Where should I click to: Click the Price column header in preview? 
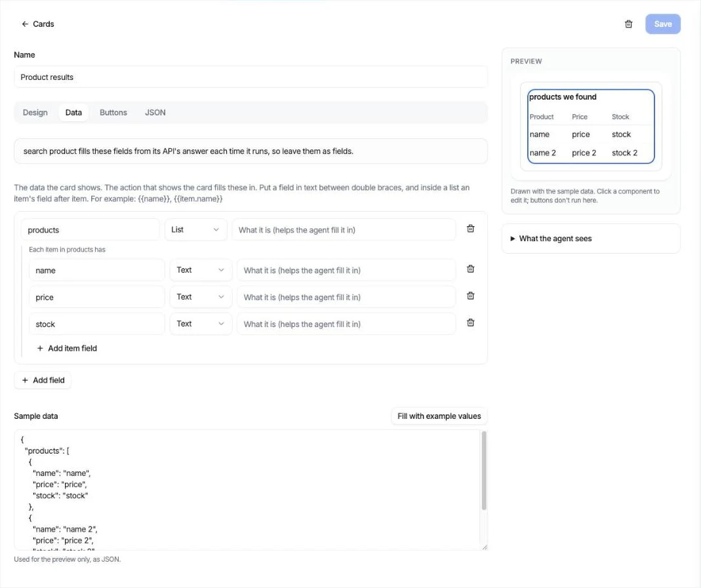(x=580, y=117)
